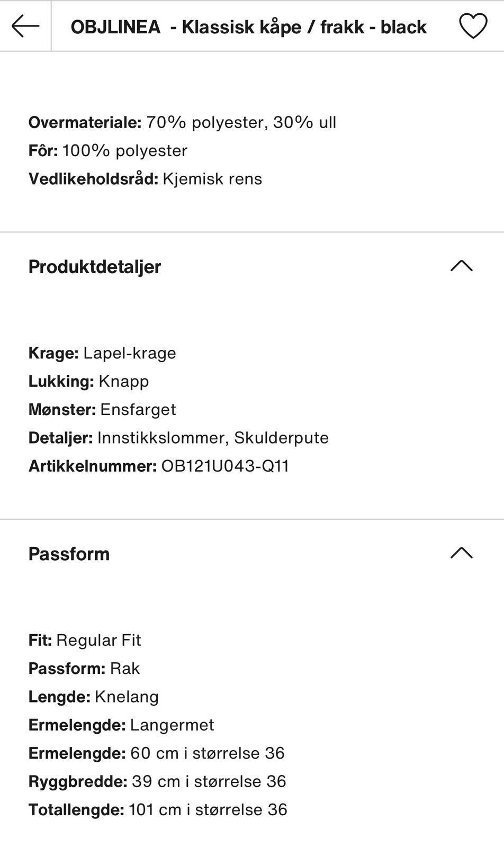Click the Lukking Knapp detail

pos(88,381)
